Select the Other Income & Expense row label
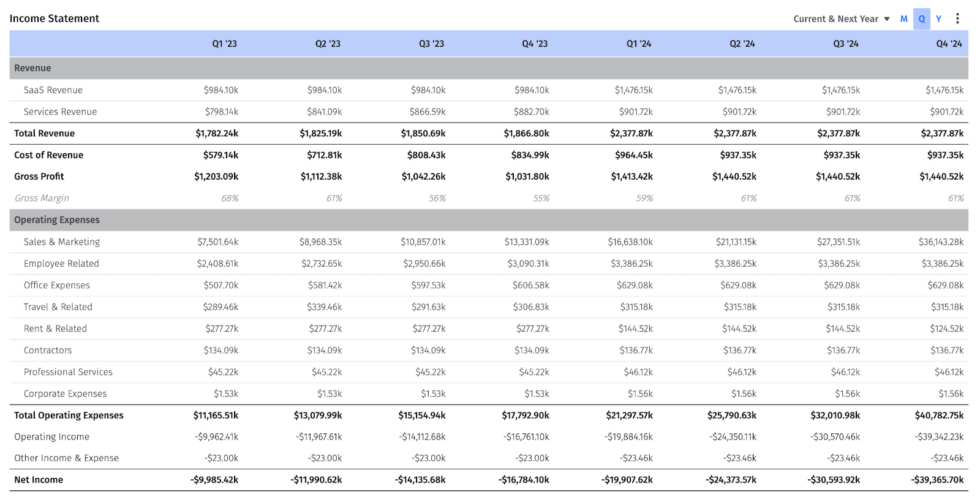 (66, 458)
